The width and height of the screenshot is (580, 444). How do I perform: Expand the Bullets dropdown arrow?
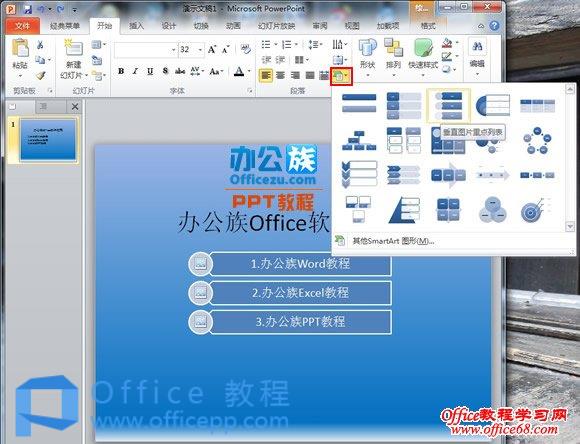point(276,45)
